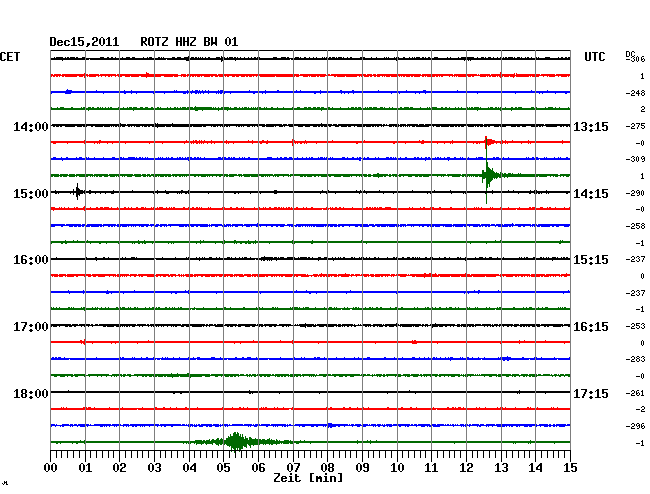Pick minute '03' on the time axis
This screenshot has height=494, width=650.
(x=154, y=467)
